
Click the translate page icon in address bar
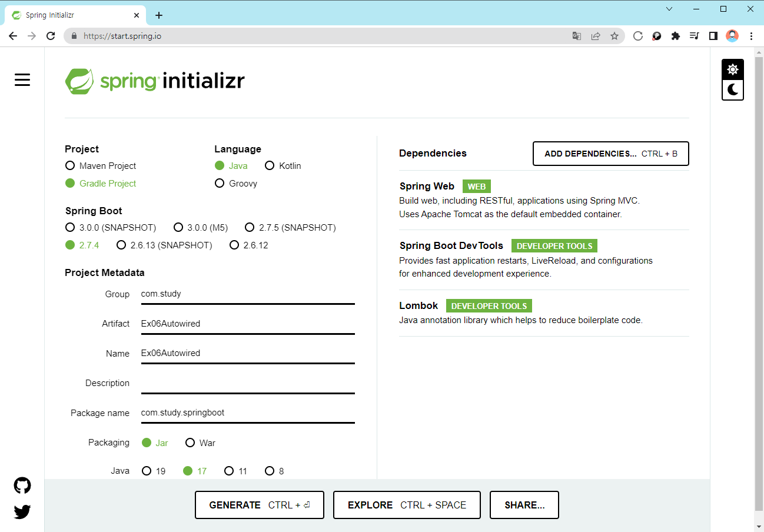coord(577,36)
